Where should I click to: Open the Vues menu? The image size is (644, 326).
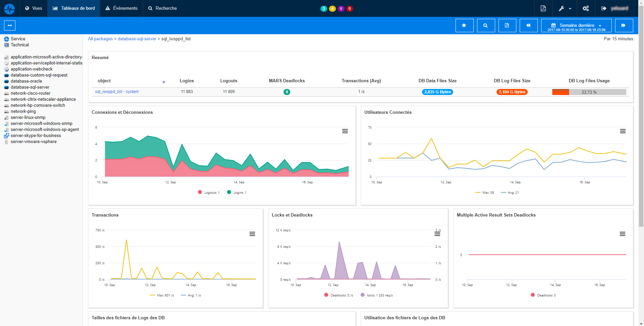pos(33,8)
